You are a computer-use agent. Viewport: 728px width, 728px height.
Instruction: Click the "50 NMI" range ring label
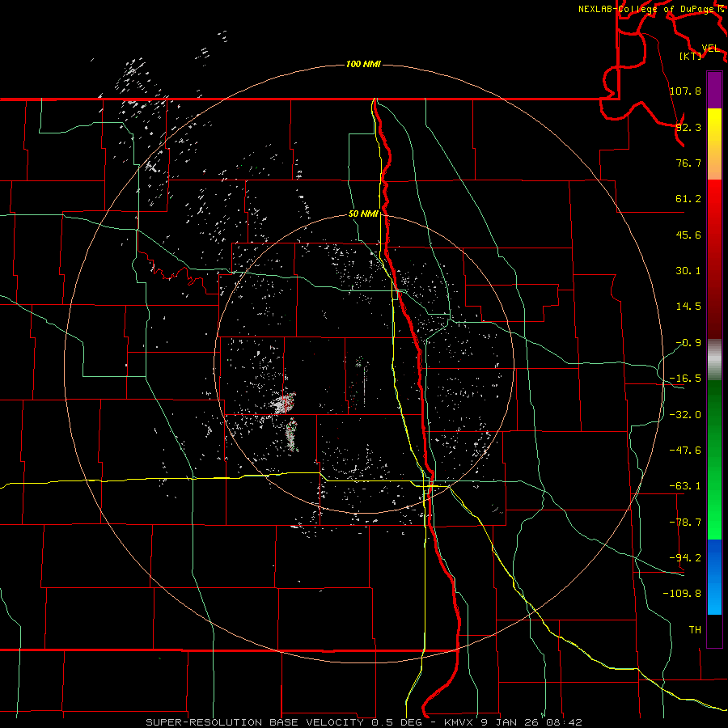pyautogui.click(x=363, y=214)
